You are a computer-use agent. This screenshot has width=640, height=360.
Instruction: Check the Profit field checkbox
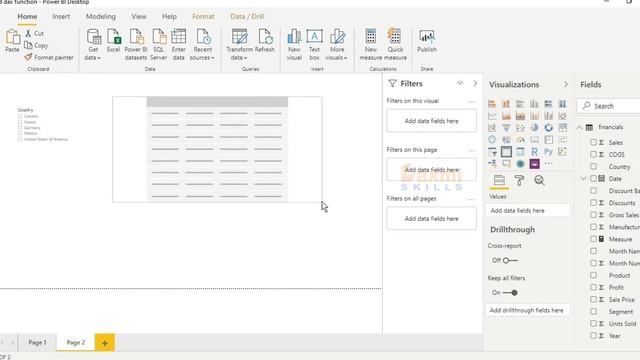click(x=593, y=287)
